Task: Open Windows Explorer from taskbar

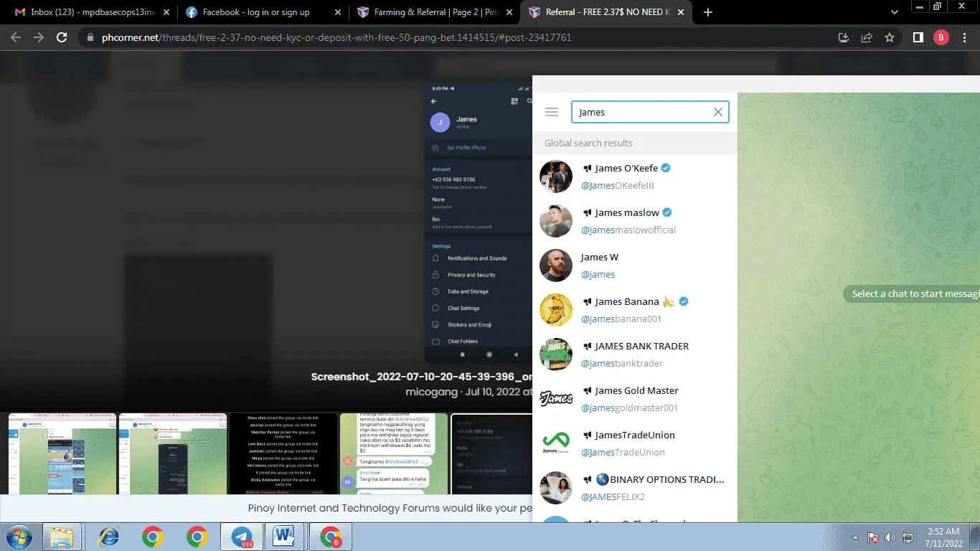Action: click(62, 537)
